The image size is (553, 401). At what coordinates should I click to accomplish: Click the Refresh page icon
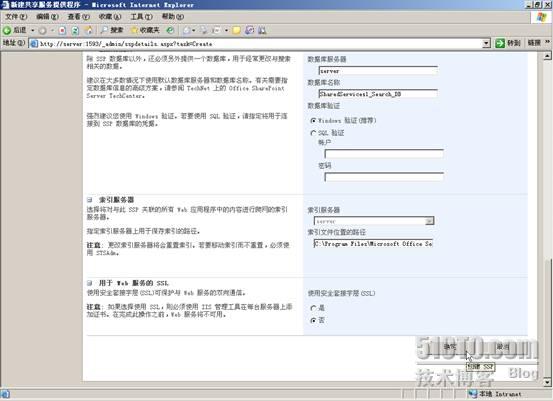tap(75, 31)
